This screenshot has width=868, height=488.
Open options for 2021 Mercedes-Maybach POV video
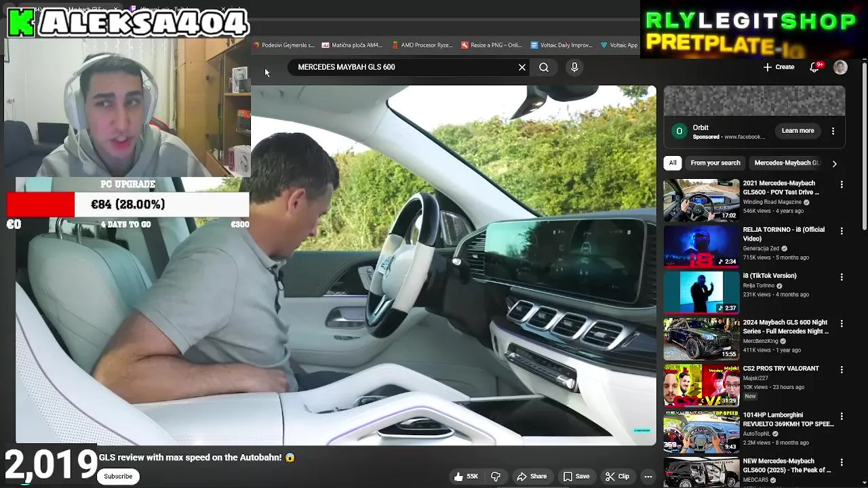click(x=842, y=184)
